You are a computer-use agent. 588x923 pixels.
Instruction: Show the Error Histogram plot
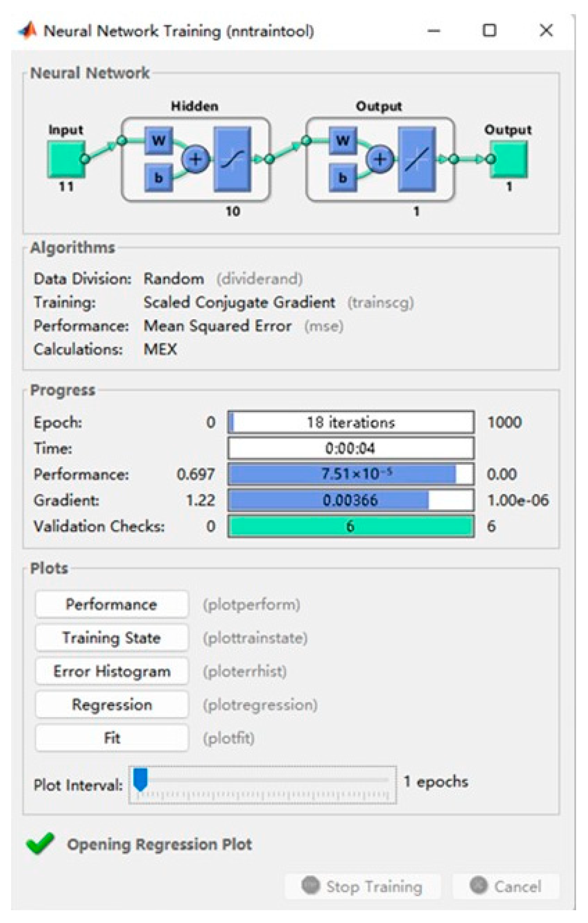coord(112,671)
